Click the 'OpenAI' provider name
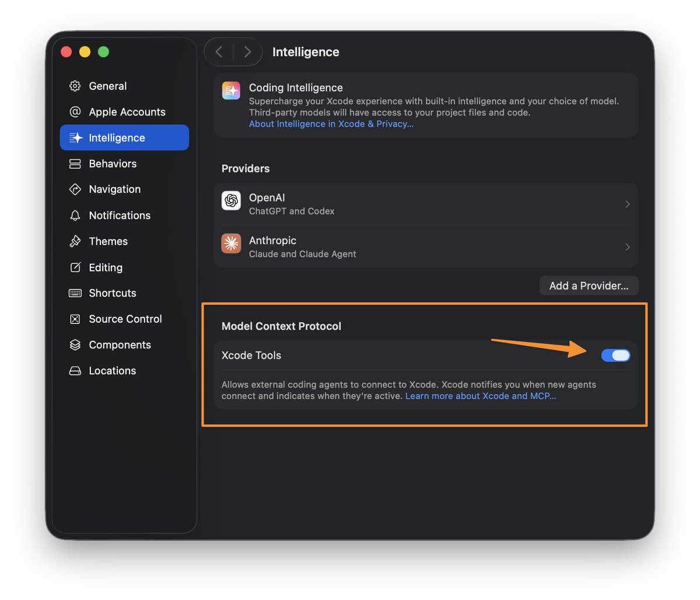 click(x=267, y=198)
